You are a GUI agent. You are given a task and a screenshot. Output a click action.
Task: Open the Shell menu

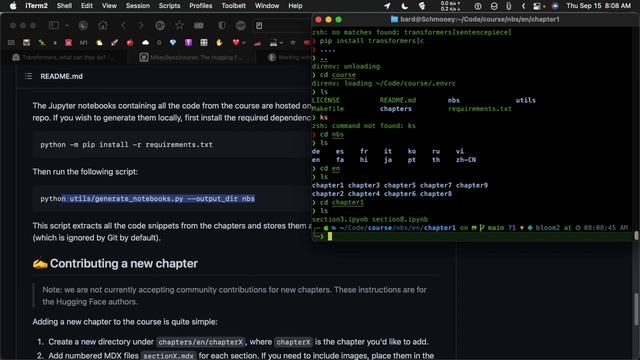pyautogui.click(x=64, y=6)
